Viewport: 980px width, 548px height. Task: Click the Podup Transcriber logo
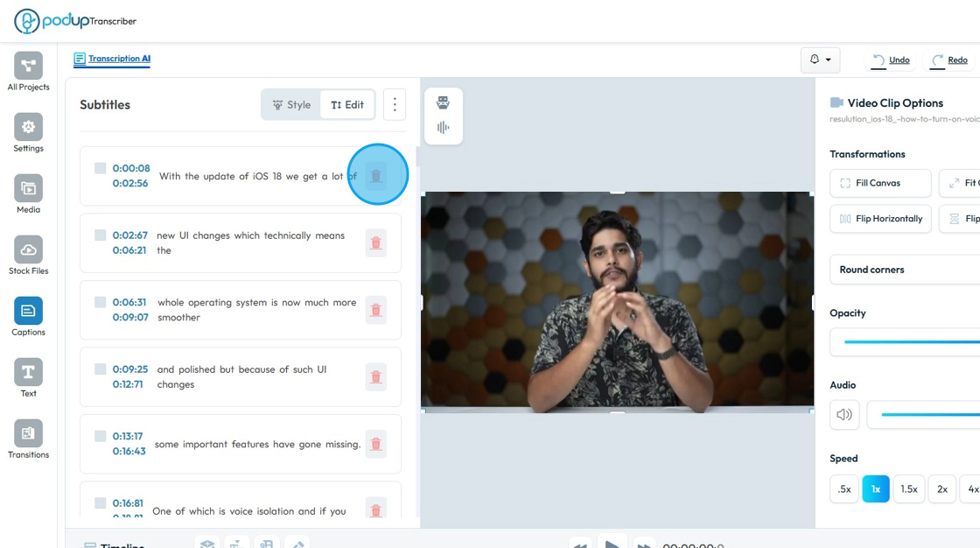[x=75, y=21]
